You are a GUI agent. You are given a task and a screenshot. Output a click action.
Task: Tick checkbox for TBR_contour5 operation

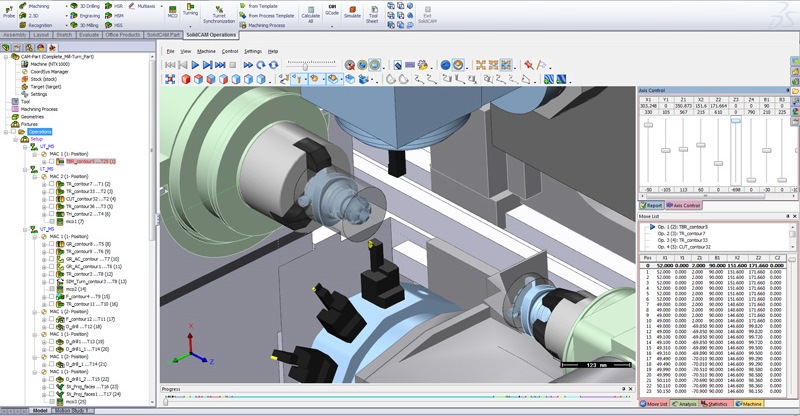click(52, 161)
